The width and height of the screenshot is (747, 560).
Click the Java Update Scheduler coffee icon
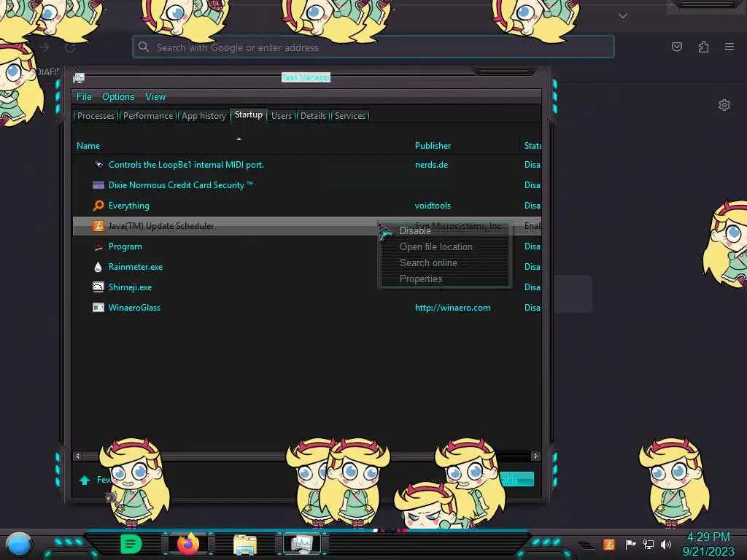[x=98, y=226]
